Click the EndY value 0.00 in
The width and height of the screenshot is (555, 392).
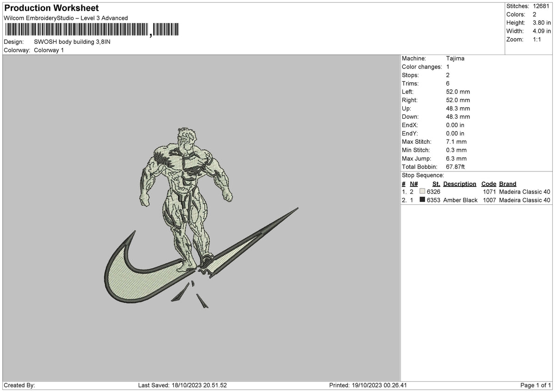coord(455,134)
